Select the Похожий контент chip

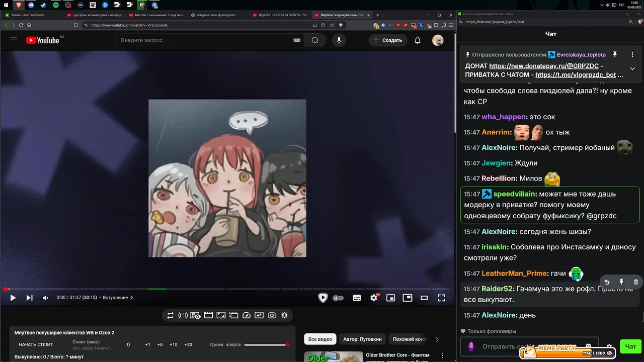[409, 339]
